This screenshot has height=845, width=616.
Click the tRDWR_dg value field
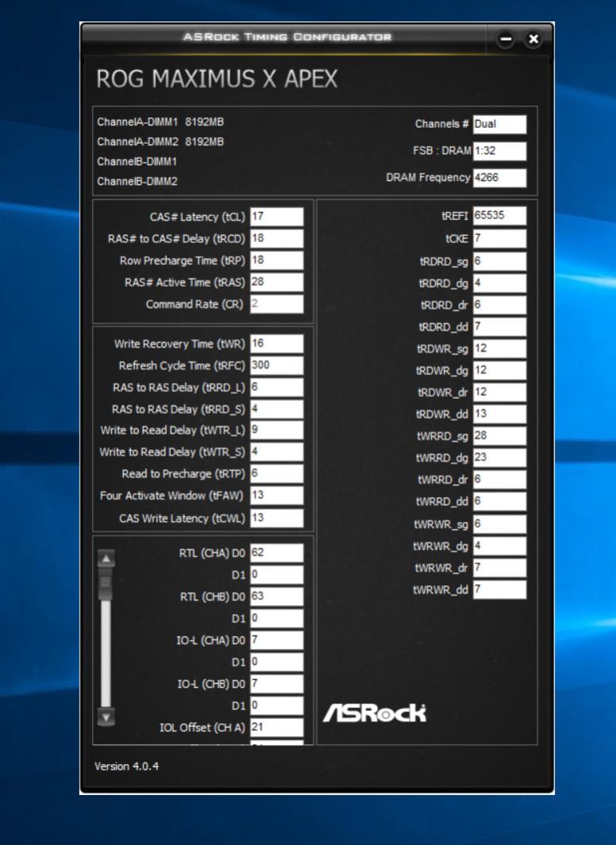pyautogui.click(x=499, y=371)
